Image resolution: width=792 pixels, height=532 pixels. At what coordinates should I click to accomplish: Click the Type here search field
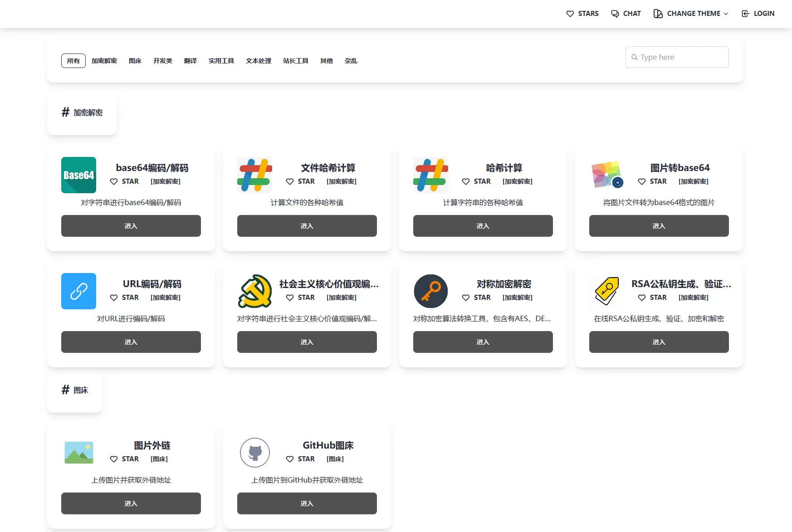point(676,57)
